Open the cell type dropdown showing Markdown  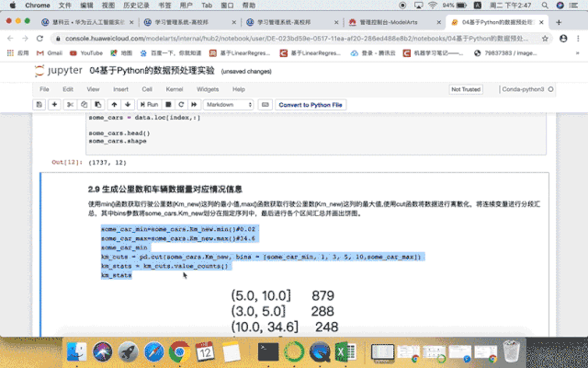[x=229, y=105]
